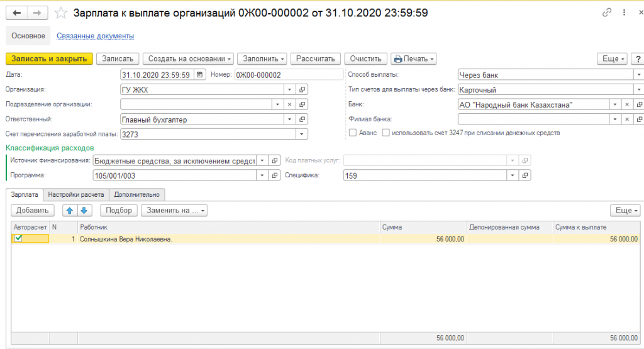Open calendar picker next to date field
This screenshot has width=644, height=349.
(199, 75)
